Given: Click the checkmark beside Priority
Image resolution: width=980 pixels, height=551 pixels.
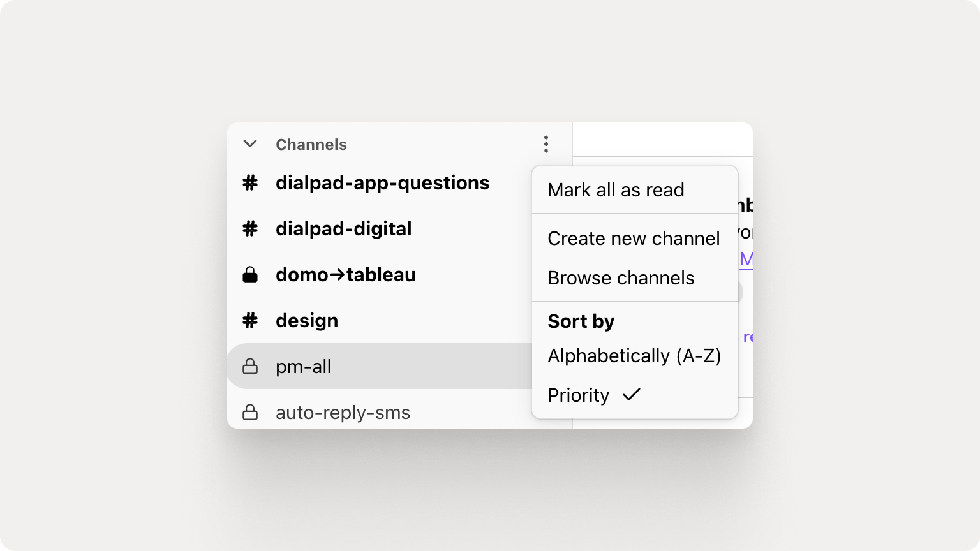Looking at the screenshot, I should pos(632,395).
